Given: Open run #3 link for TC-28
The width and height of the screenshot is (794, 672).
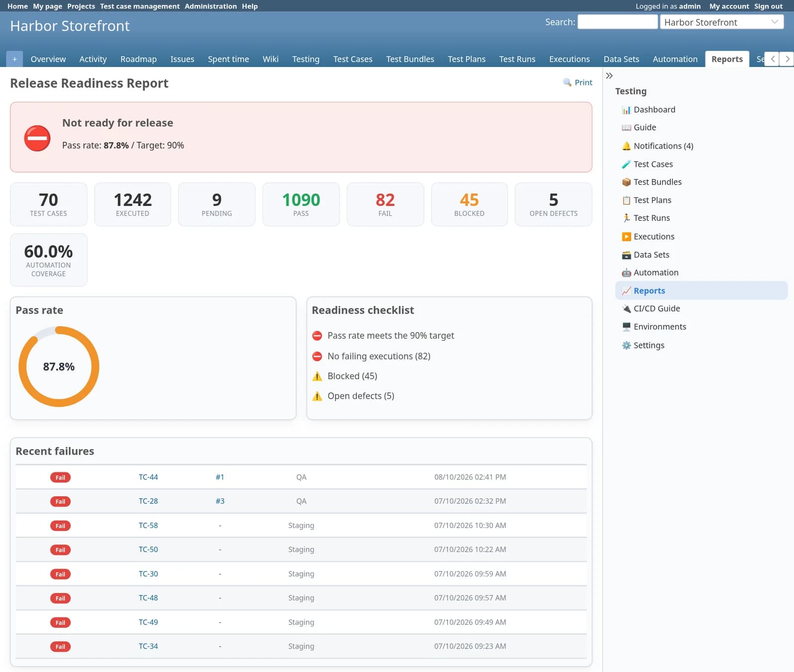Looking at the screenshot, I should click(x=220, y=501).
